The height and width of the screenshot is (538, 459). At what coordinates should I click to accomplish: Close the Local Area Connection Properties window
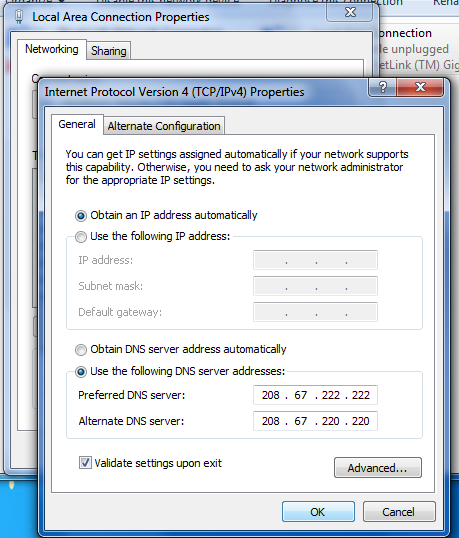pyautogui.click(x=350, y=12)
